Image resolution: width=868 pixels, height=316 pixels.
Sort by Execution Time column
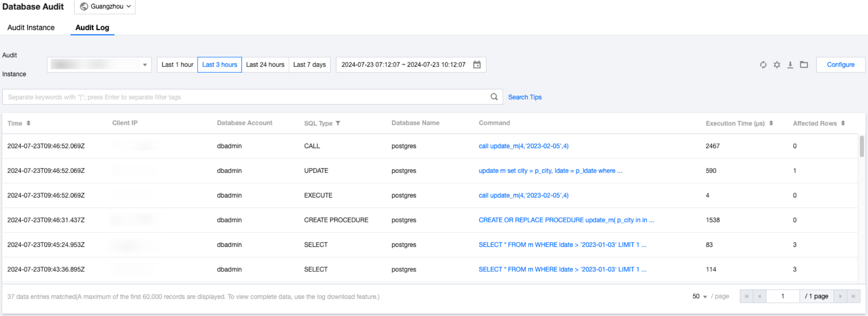pyautogui.click(x=771, y=123)
